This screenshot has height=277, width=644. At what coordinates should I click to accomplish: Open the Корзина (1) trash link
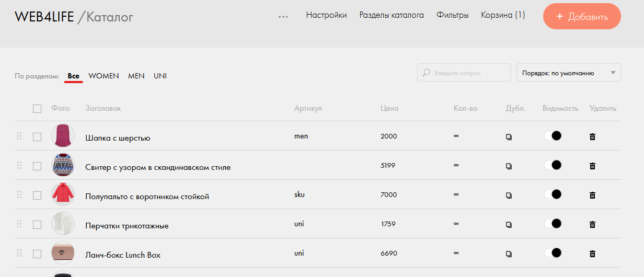click(x=503, y=15)
